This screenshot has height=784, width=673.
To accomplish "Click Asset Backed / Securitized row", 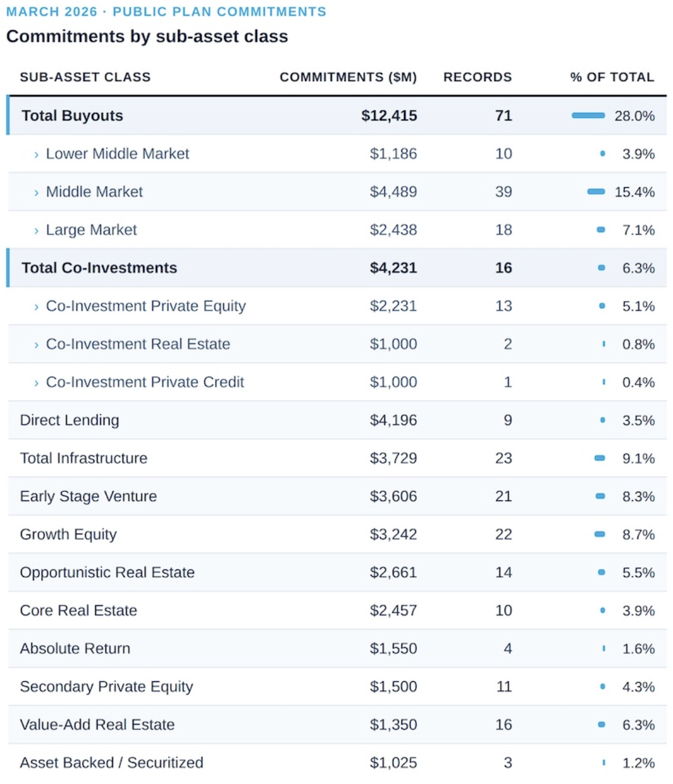I will coord(112,763).
